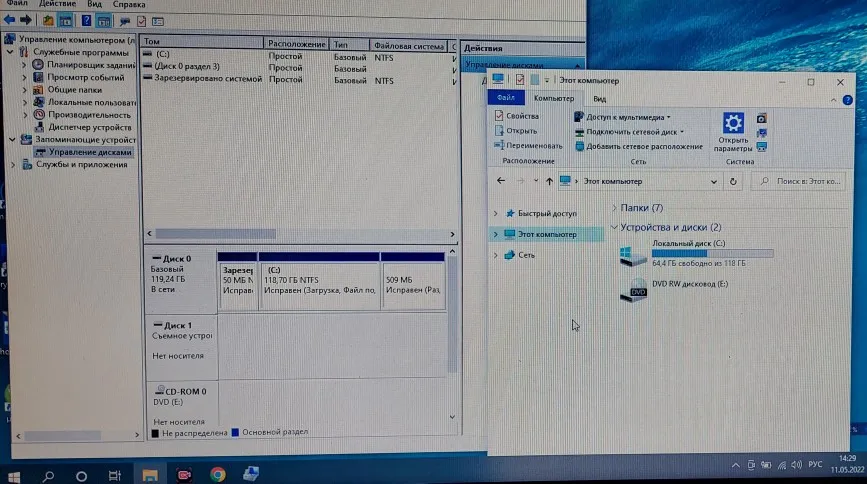The image size is (867, 484).
Task: Click Explorer Up directory arrow
Action: point(549,181)
